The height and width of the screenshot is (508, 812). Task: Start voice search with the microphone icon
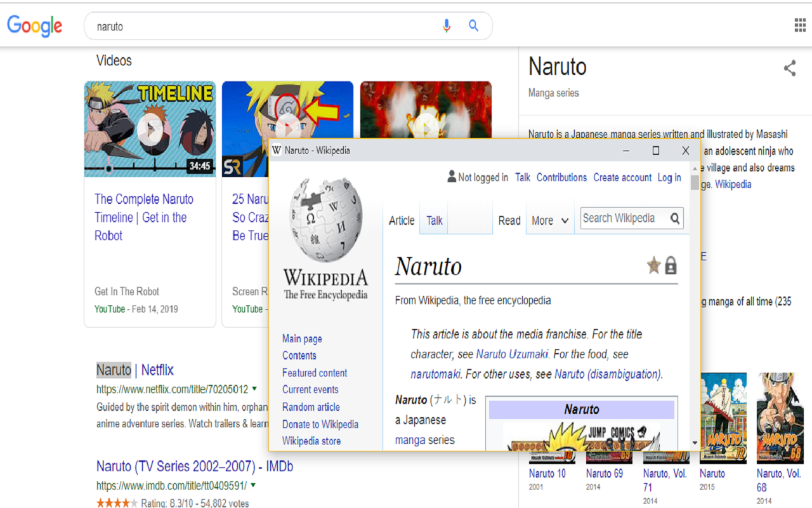447,26
